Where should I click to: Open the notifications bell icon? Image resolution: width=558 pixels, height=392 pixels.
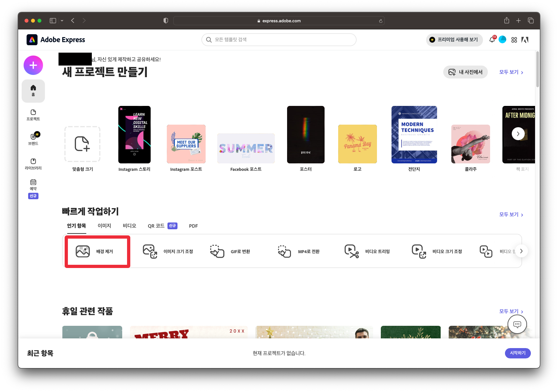tap(492, 39)
